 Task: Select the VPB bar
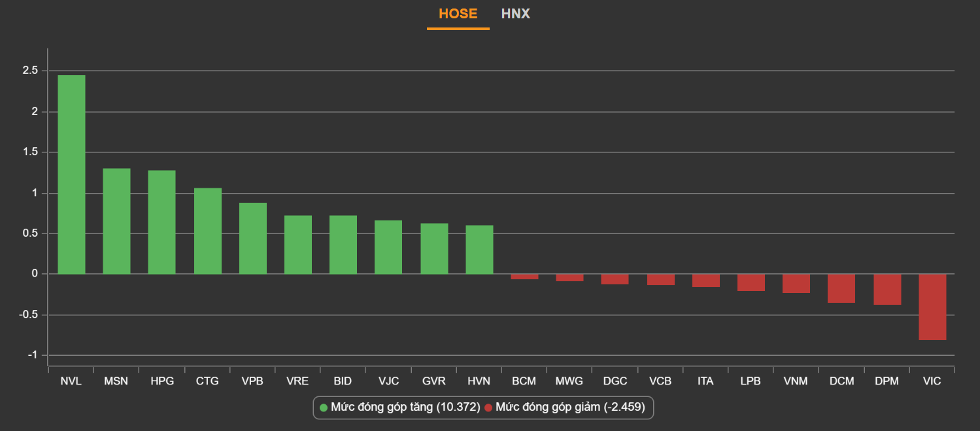click(x=252, y=238)
